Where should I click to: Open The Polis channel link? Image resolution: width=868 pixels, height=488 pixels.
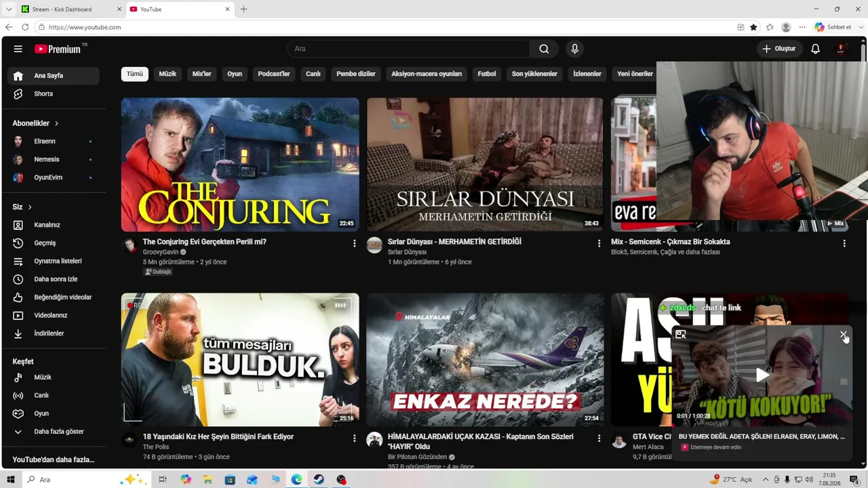(156, 447)
